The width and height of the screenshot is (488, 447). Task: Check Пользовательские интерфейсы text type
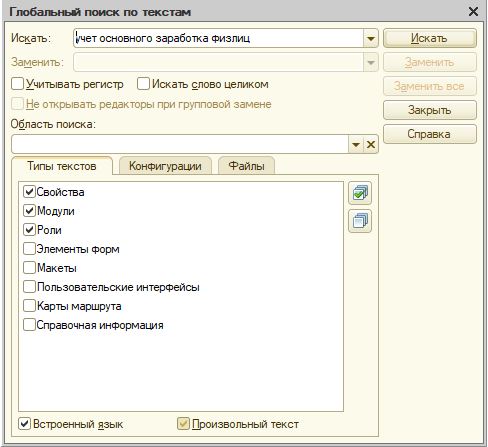(x=29, y=287)
